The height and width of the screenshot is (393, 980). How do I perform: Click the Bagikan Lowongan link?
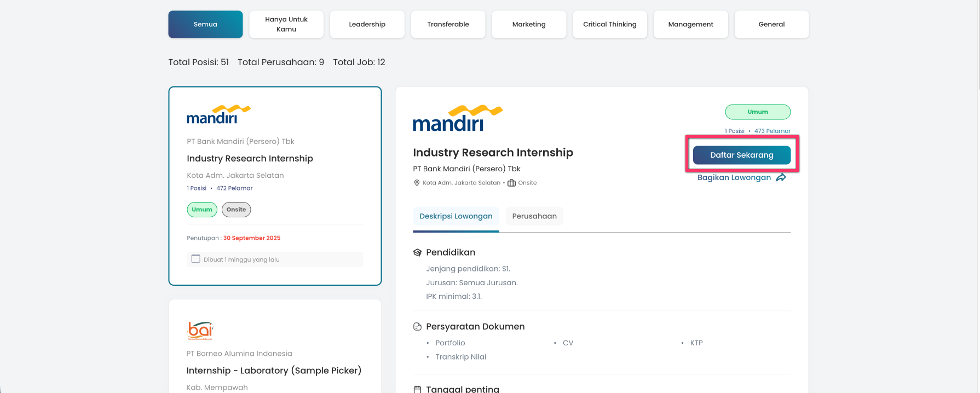click(x=734, y=177)
